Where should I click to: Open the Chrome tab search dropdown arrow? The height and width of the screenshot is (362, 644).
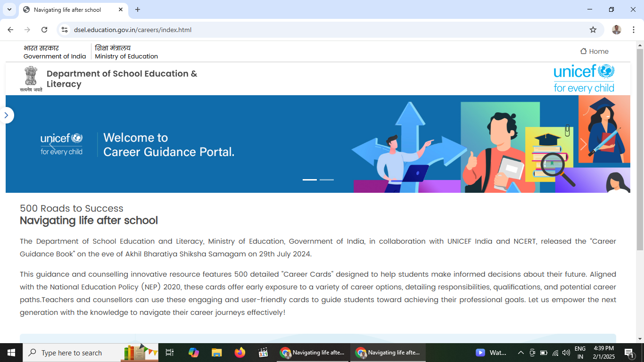tap(9, 9)
